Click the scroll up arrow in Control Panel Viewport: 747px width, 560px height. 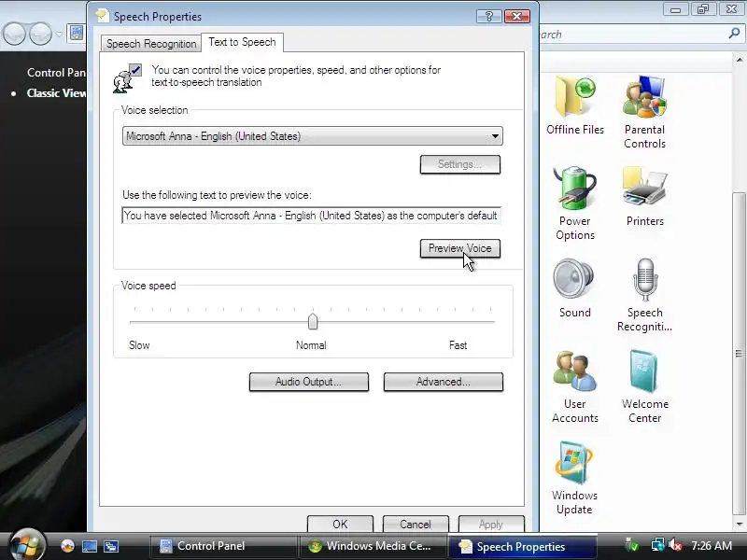click(x=739, y=60)
